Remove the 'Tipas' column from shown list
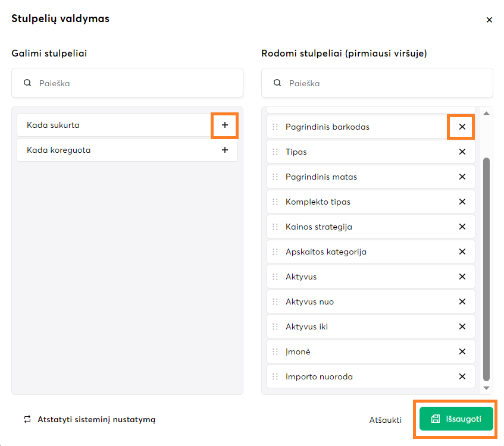 (462, 152)
